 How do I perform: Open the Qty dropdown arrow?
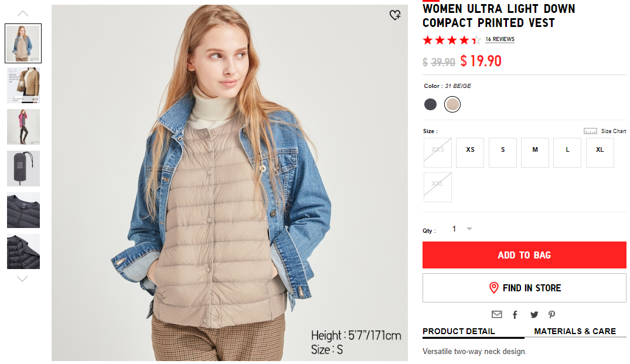[469, 229]
